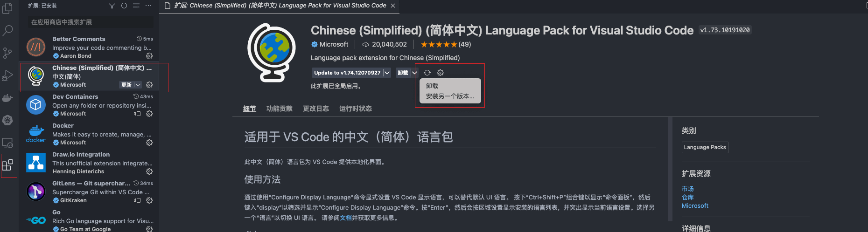This screenshot has width=868, height=232.
Task: Open the Run and Debug view
Action: click(x=7, y=75)
